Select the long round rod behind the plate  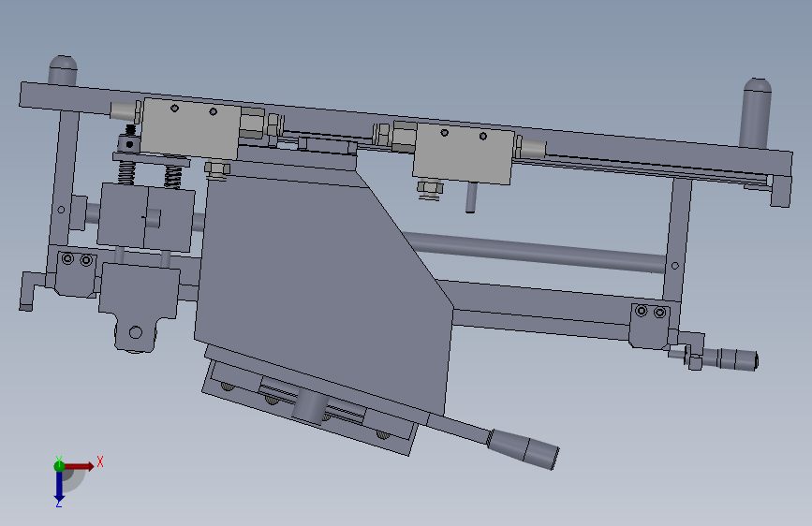click(x=534, y=252)
